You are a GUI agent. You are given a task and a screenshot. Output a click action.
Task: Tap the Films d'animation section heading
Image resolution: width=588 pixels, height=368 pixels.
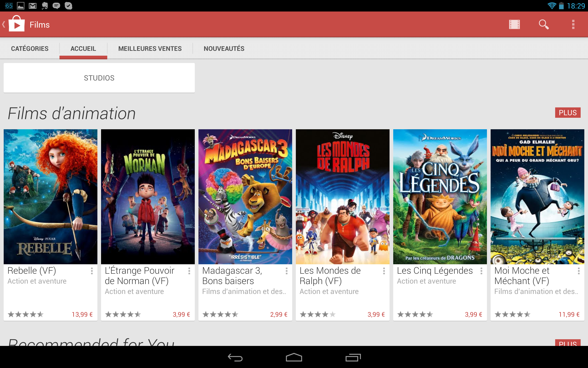point(72,113)
